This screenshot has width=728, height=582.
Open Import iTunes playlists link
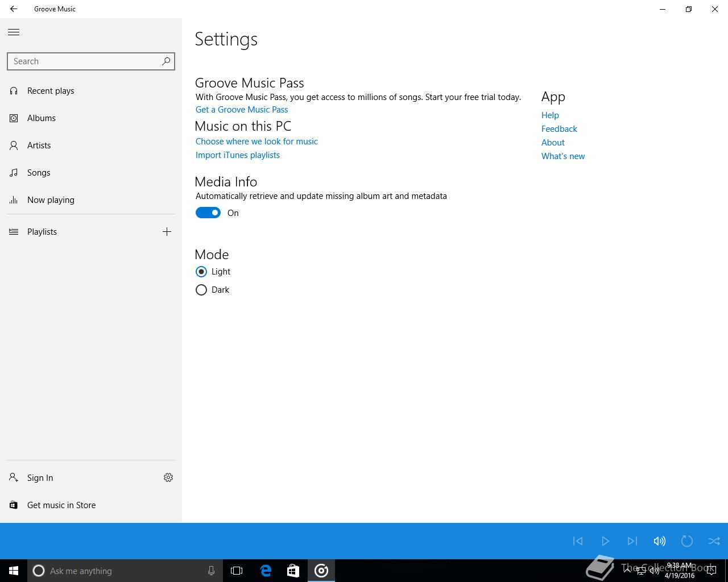[x=238, y=155]
